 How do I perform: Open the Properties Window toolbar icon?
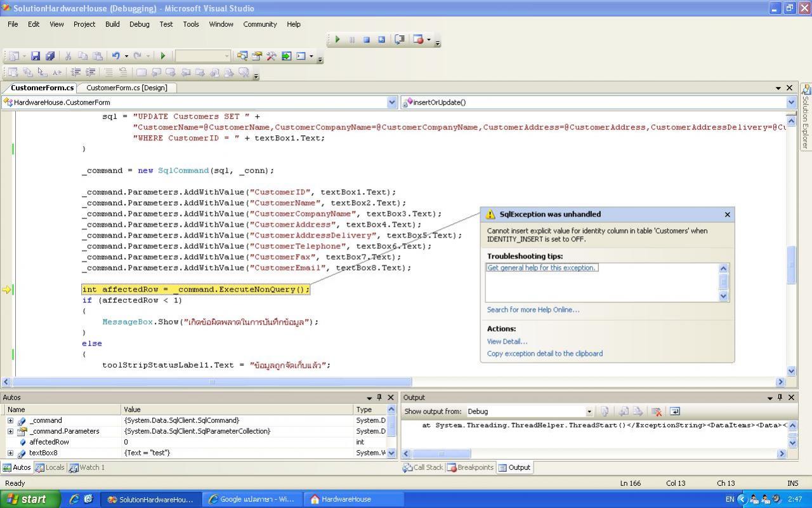(x=257, y=56)
